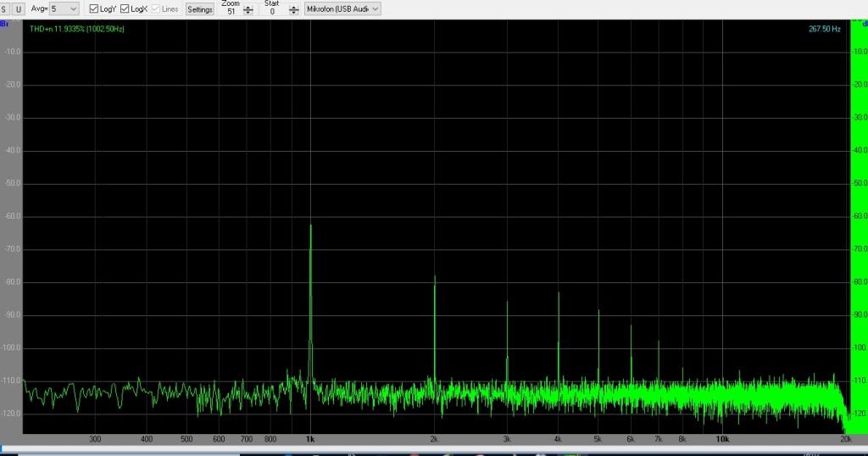Open the Mikrofon USB Audio device dropdown
The image size is (868, 456).
[x=342, y=8]
